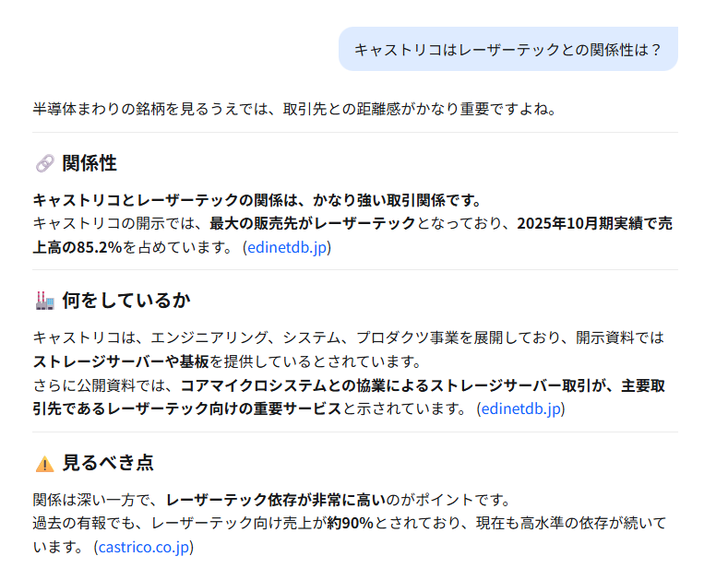This screenshot has width=728, height=568.
Task: Open the first edinetdb.jp source link
Action: [287, 247]
